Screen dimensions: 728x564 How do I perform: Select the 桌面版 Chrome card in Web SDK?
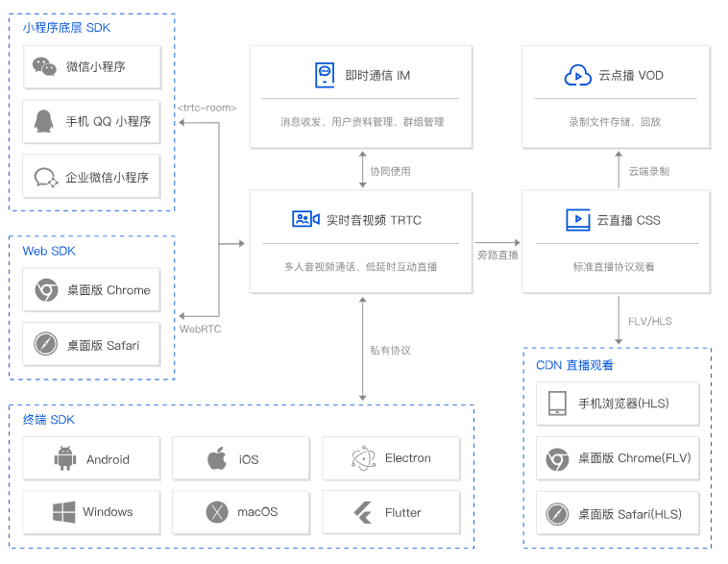[91, 289]
